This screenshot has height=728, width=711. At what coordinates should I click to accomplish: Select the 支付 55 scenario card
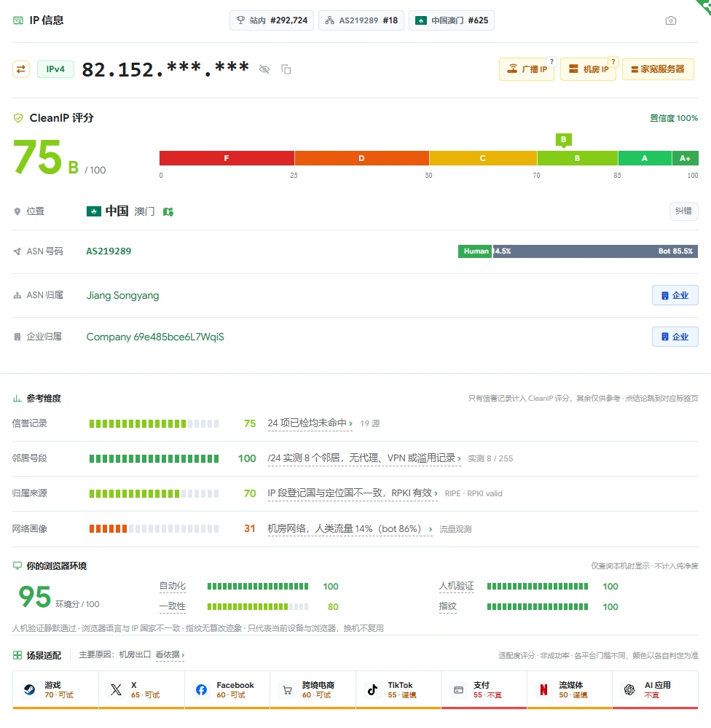484,690
